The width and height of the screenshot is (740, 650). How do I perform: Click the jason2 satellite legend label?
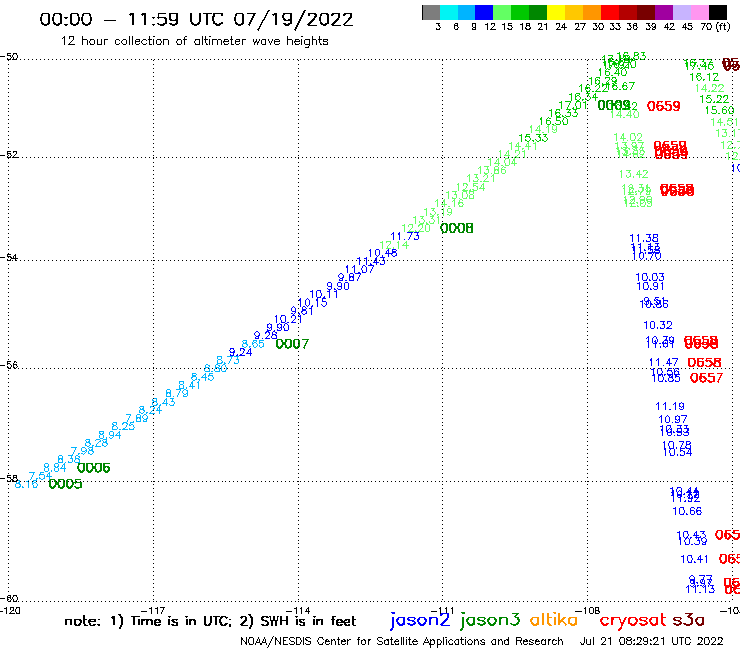tap(420, 620)
